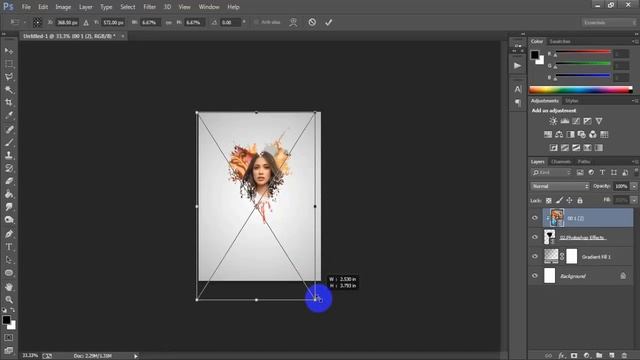This screenshot has height=360, width=640.
Task: Toggle lock position
Action: point(569,200)
